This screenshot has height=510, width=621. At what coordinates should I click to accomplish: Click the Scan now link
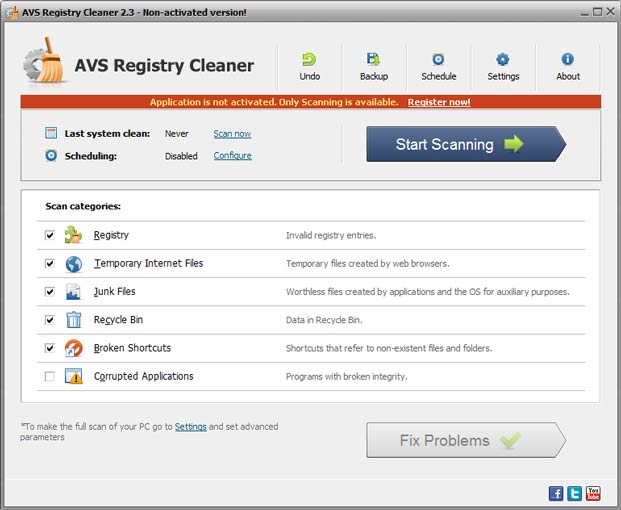pos(232,134)
